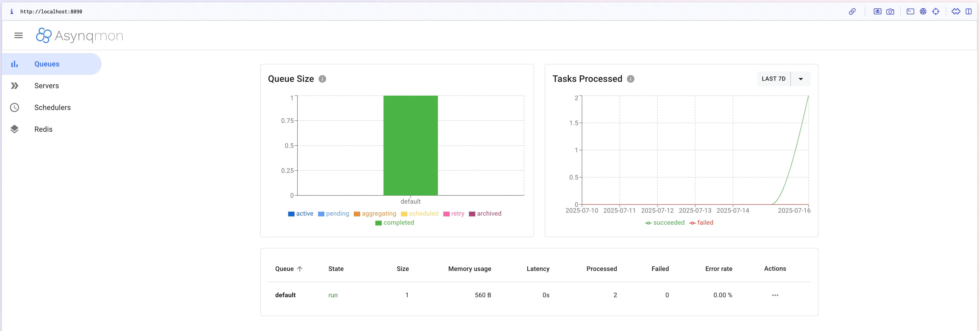
Task: Select the Queues bar-chart sidebar icon
Action: coord(14,64)
